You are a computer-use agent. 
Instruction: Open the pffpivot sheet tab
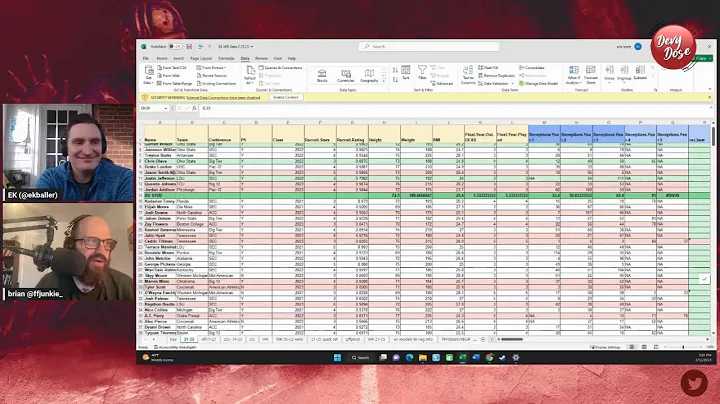(x=353, y=339)
